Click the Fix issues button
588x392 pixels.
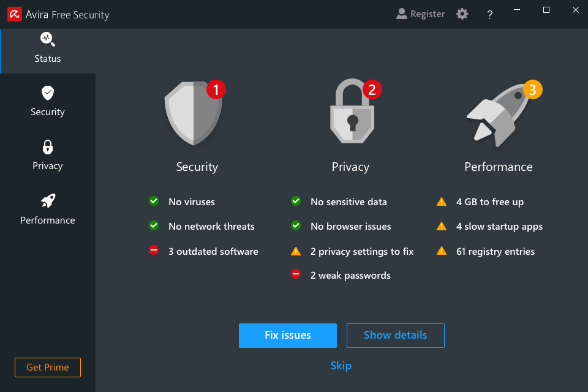click(x=288, y=336)
